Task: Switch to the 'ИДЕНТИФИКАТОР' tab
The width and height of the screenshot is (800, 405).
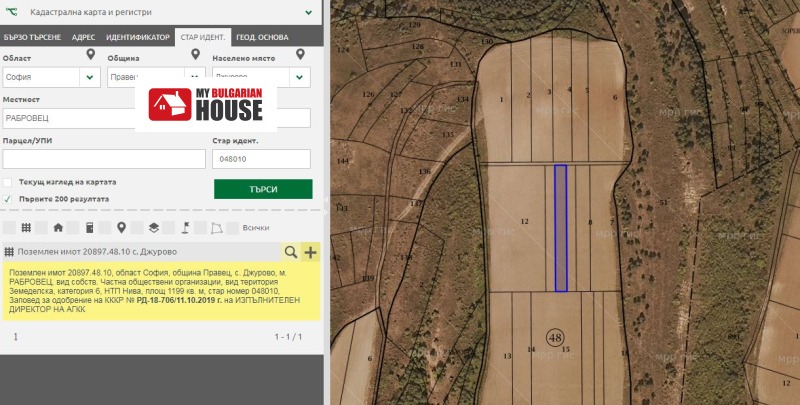Action: (x=138, y=36)
